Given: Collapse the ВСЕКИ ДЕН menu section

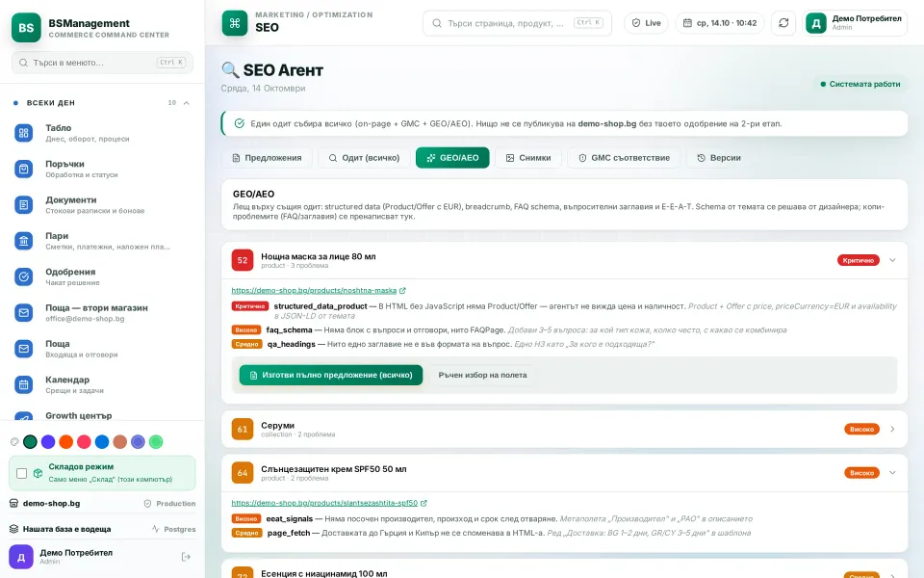Looking at the screenshot, I should [x=186, y=103].
